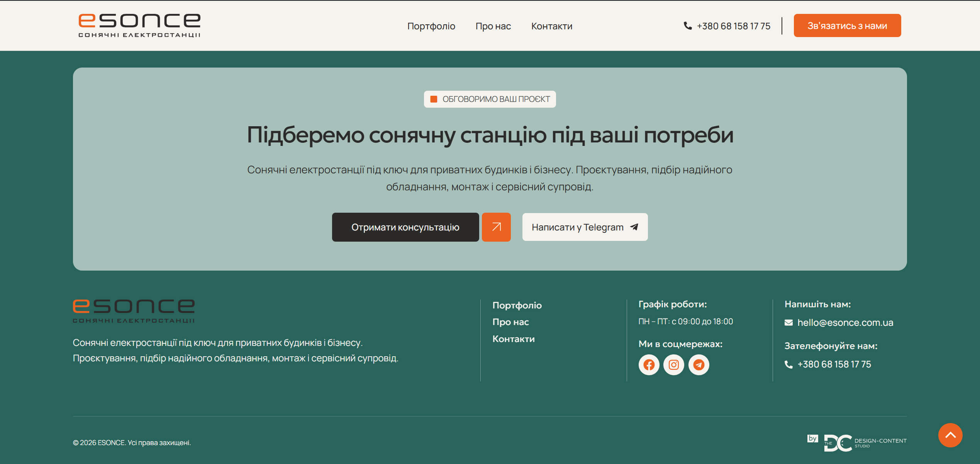Viewport: 980px width, 464px height.
Task: Click the footer phone icon
Action: 788,364
